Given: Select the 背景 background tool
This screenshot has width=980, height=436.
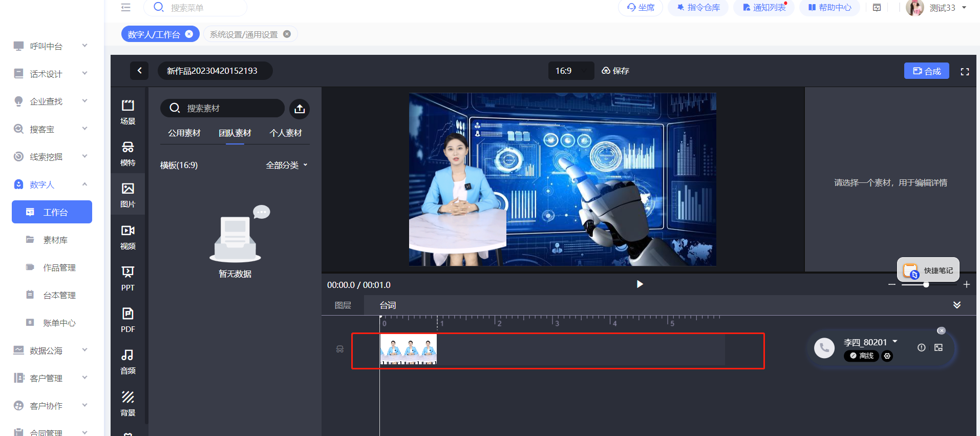Looking at the screenshot, I should pos(127,404).
